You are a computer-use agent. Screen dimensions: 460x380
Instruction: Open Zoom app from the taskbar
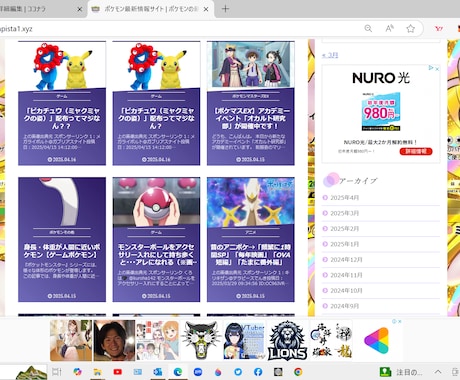tap(198, 372)
